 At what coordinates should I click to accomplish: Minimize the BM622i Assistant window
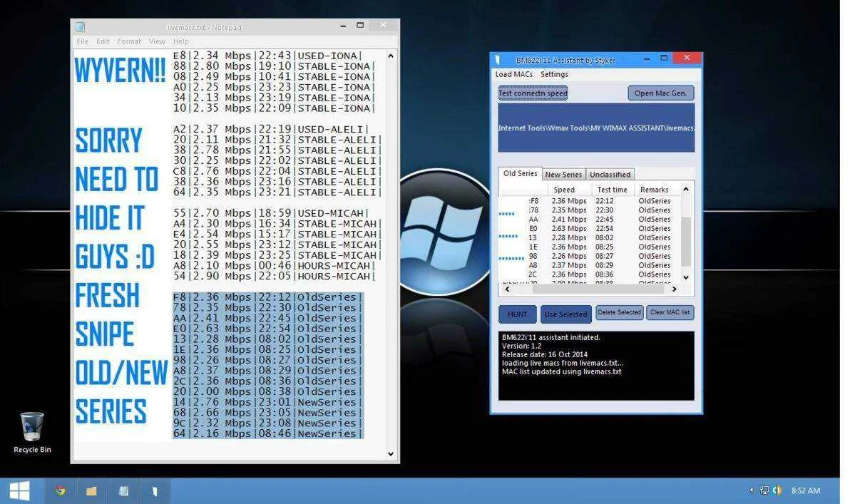coord(647,58)
